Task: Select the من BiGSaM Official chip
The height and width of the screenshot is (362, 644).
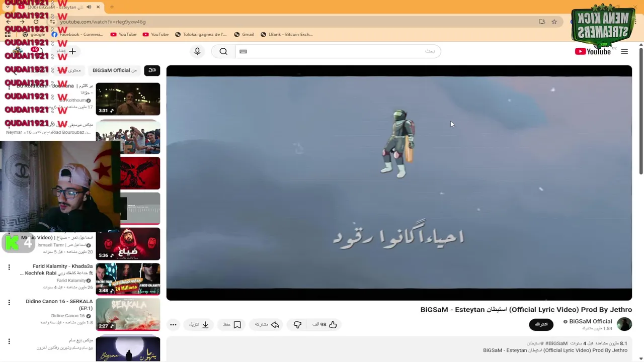Action: 115,70
